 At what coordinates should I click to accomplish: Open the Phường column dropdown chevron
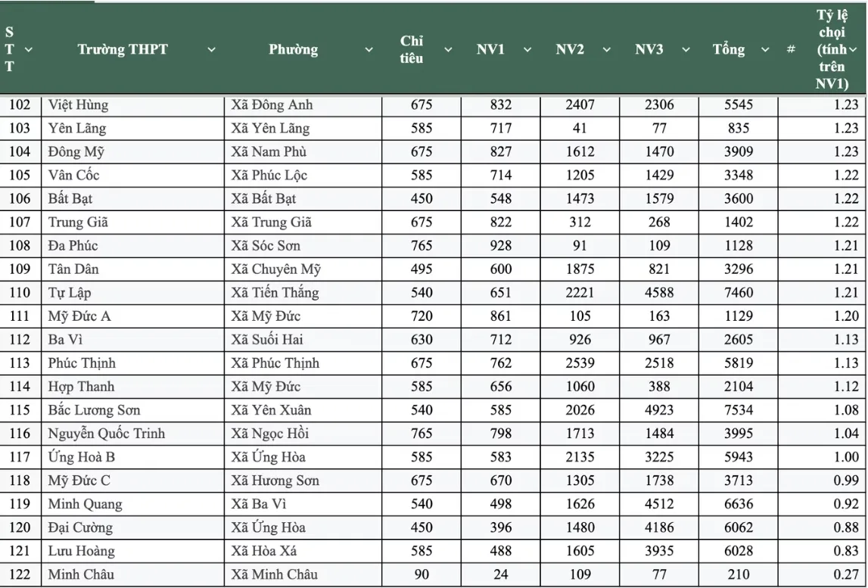tap(369, 50)
